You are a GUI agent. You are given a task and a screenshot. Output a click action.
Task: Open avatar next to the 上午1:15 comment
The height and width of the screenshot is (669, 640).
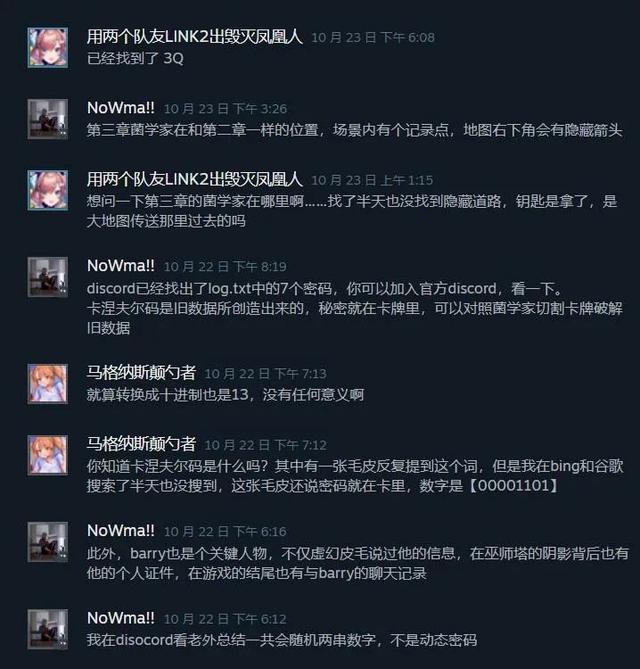(x=48, y=190)
